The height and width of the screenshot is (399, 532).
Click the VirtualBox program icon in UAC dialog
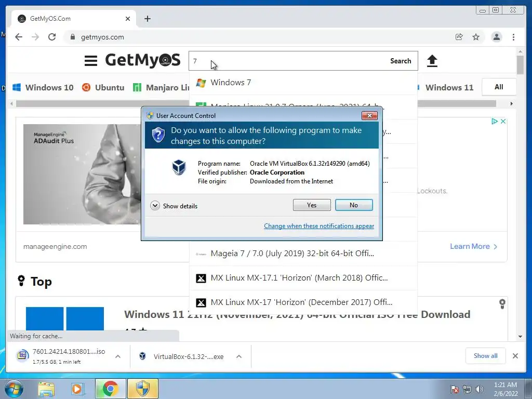(x=179, y=167)
